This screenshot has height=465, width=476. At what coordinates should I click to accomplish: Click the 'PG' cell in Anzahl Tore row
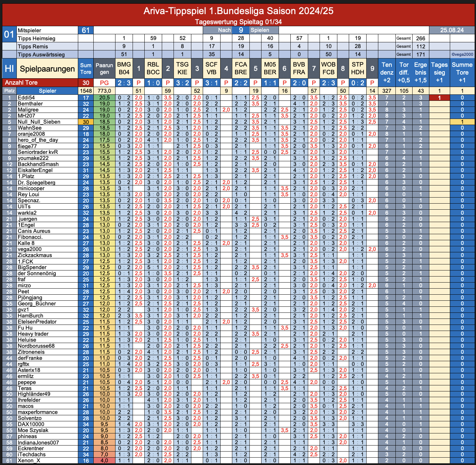coord(104,83)
